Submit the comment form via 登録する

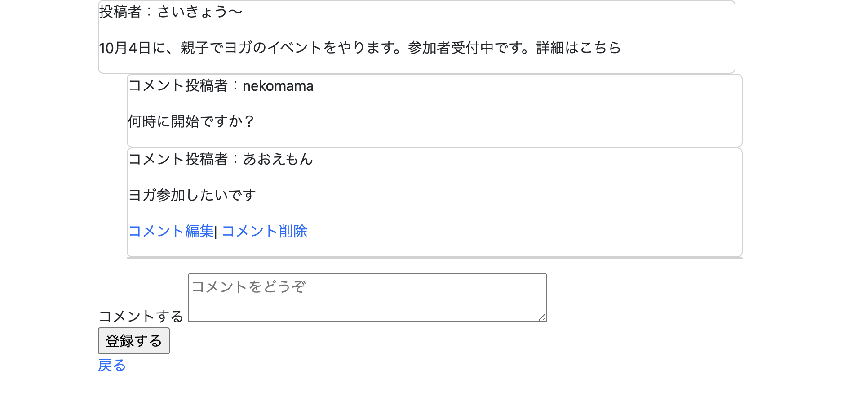[133, 340]
